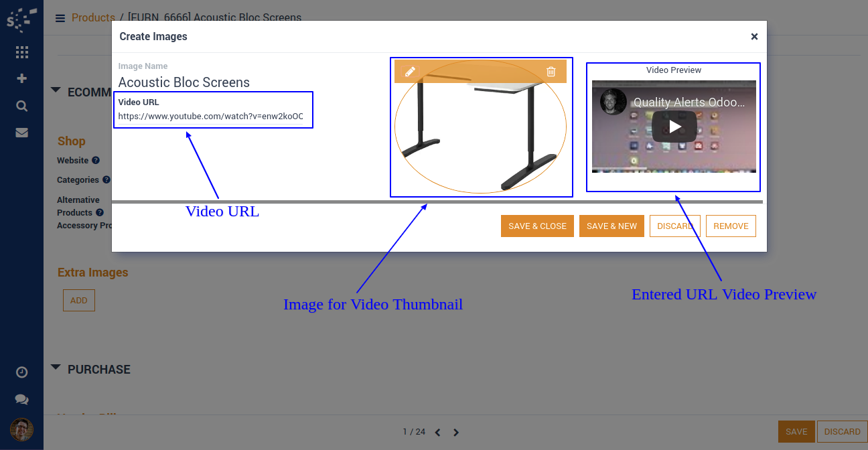The image size is (868, 450).
Task: Toggle the hamburger menu next to Products
Action: (x=60, y=18)
